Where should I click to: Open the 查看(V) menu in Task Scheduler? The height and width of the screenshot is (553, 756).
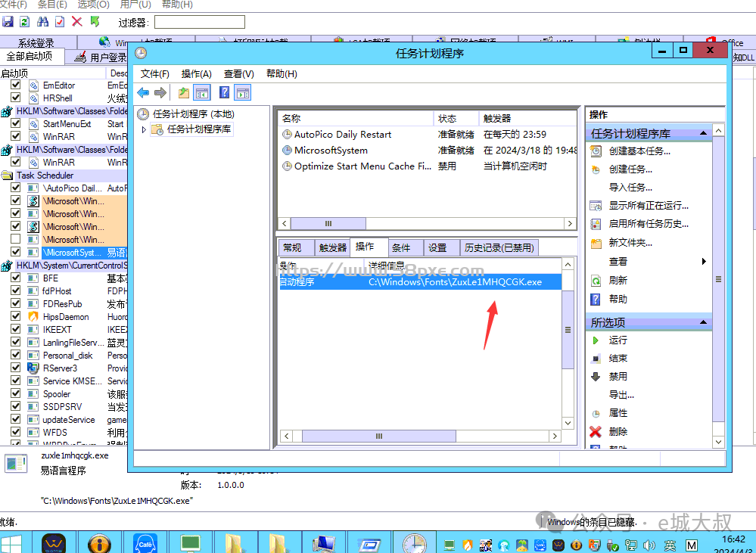pyautogui.click(x=238, y=74)
